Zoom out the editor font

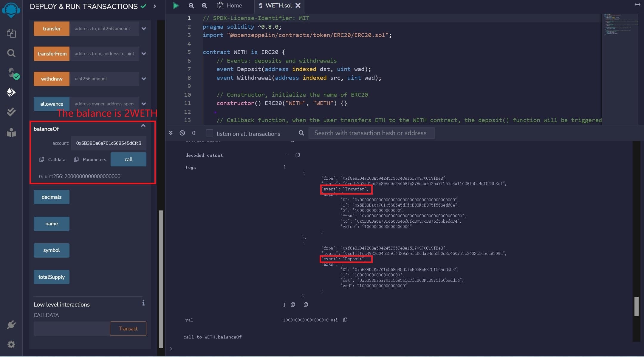point(191,5)
